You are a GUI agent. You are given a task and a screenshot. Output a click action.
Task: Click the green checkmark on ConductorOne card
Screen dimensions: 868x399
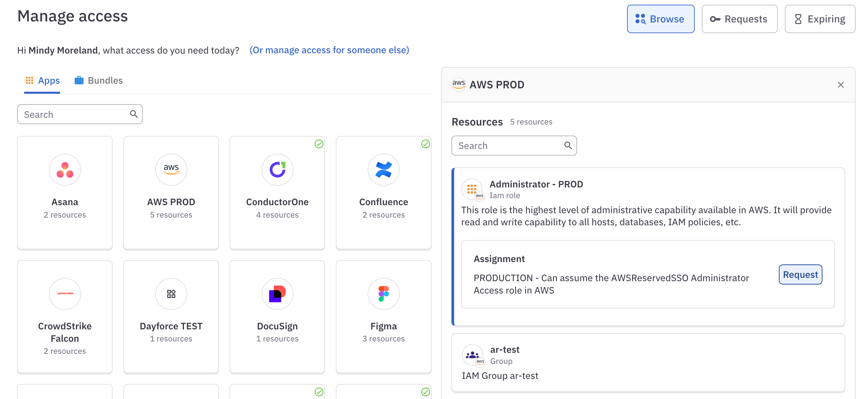[x=319, y=144]
